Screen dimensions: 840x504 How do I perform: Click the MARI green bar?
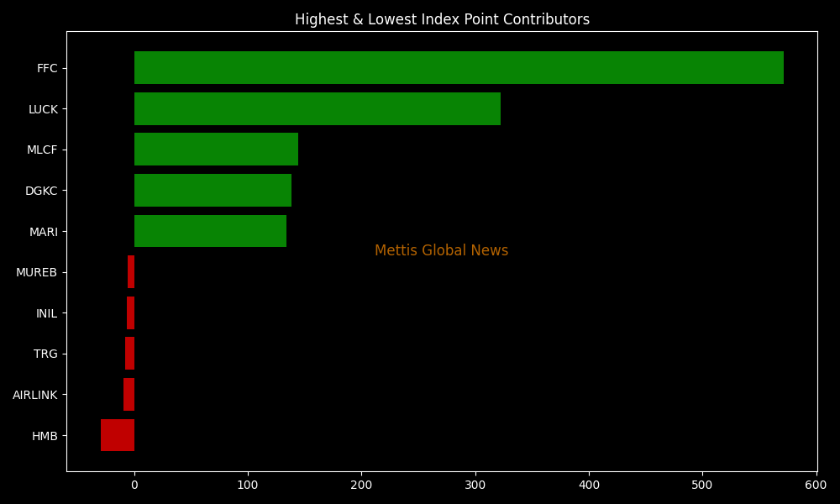pos(210,231)
